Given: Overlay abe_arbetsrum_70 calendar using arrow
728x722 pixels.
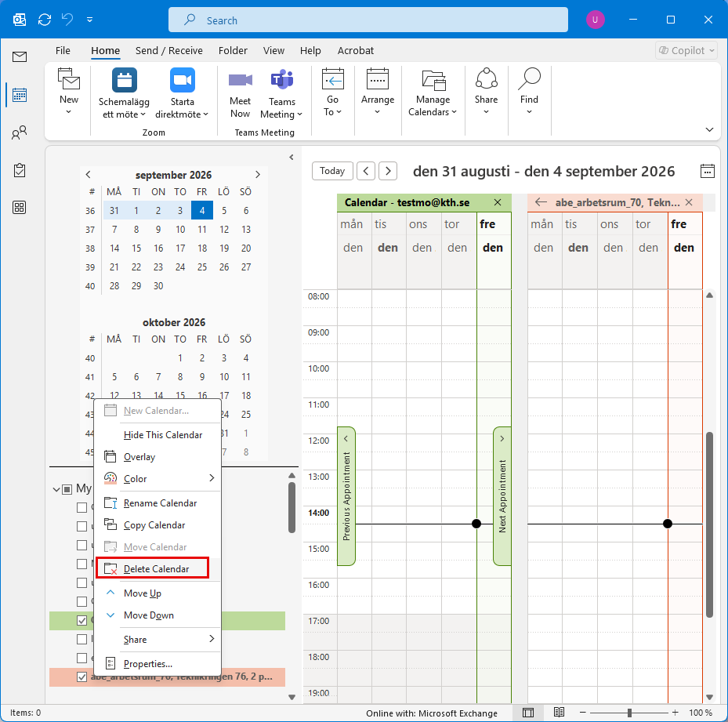Looking at the screenshot, I should (x=541, y=202).
